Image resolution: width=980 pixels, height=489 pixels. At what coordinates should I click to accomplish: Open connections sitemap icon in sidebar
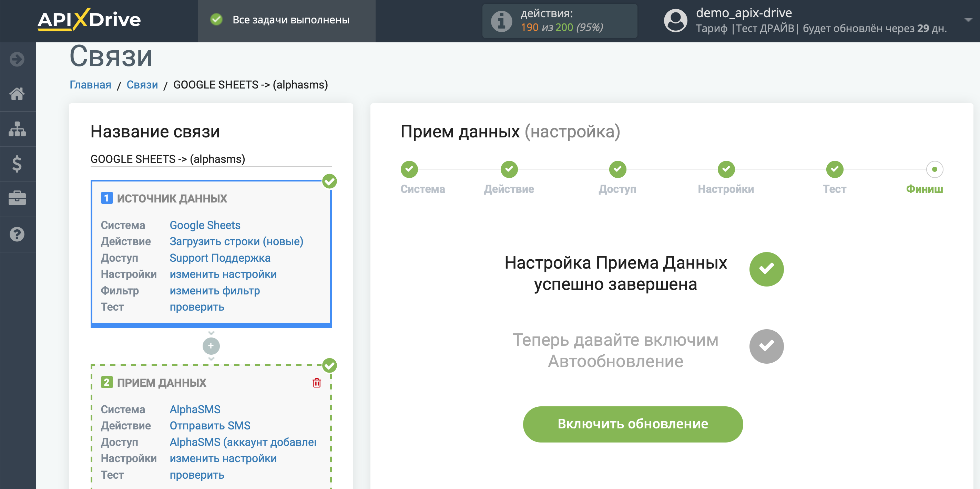tap(17, 129)
